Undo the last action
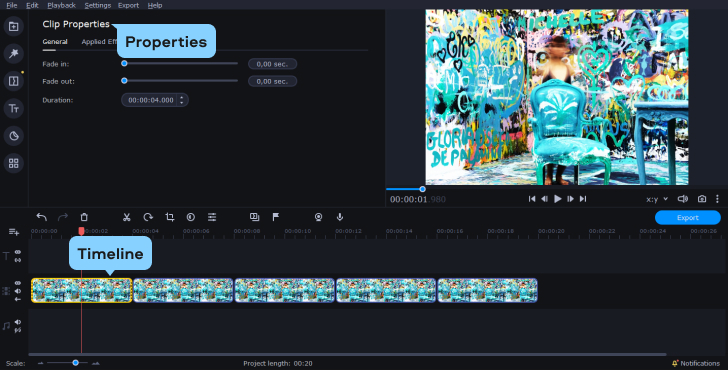This screenshot has width=728, height=370. 41,217
